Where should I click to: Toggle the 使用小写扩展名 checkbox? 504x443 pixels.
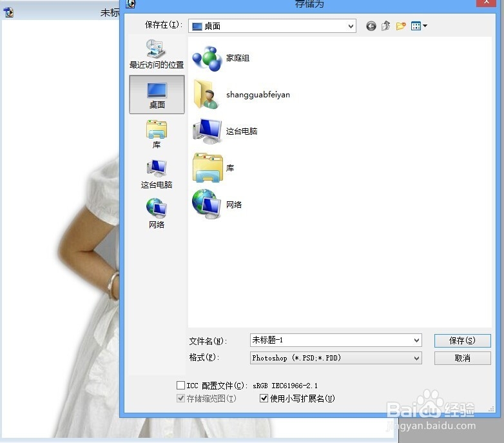[x=264, y=399]
